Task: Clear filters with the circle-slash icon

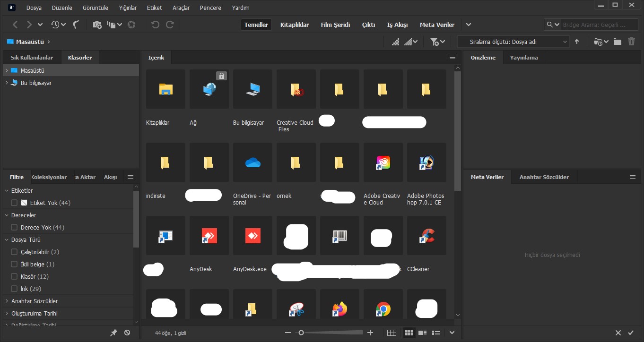Action: (x=127, y=333)
